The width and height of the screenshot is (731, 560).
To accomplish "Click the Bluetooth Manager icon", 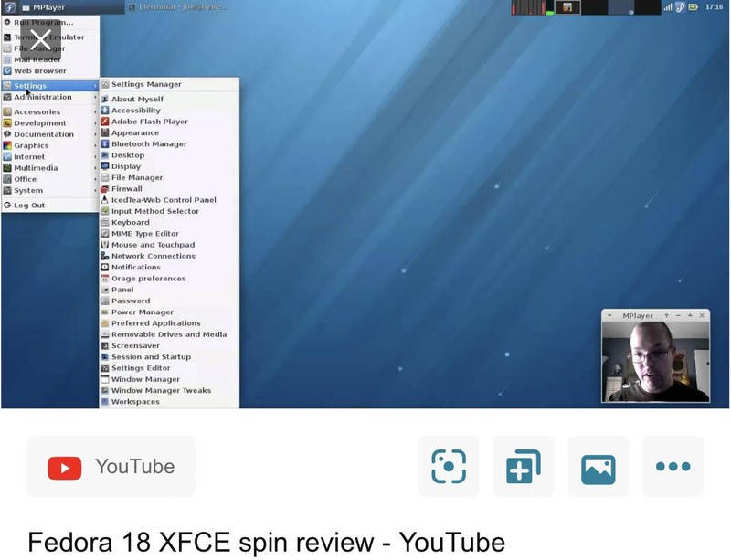I will (105, 143).
